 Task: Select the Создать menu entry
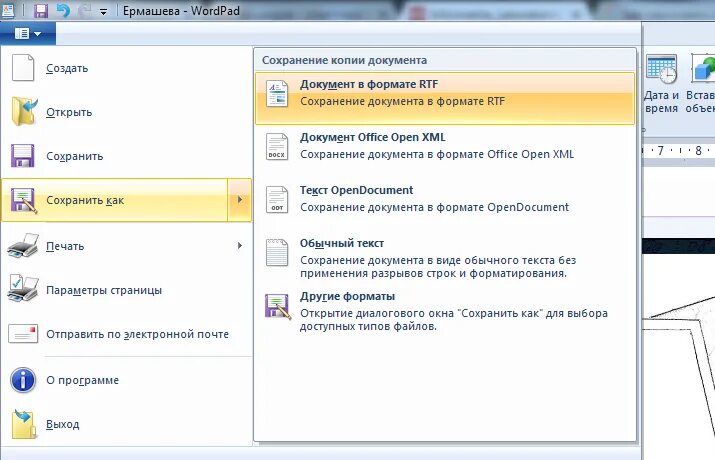pos(127,68)
